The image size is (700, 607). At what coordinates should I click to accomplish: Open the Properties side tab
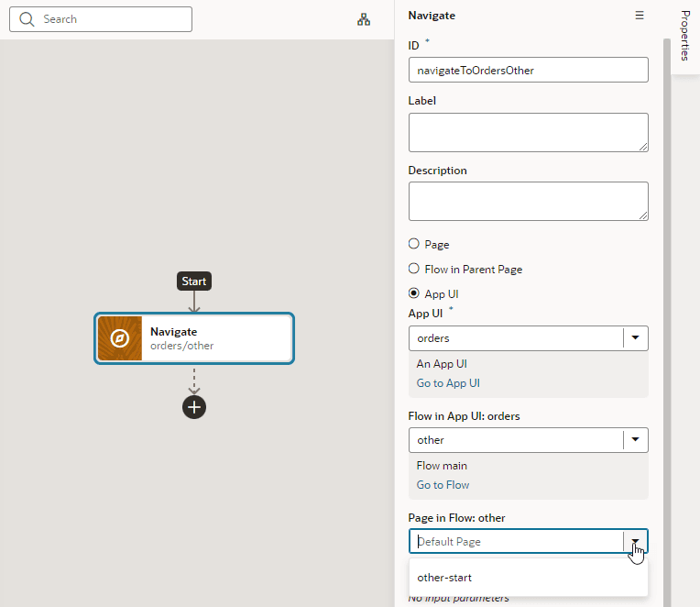click(685, 36)
